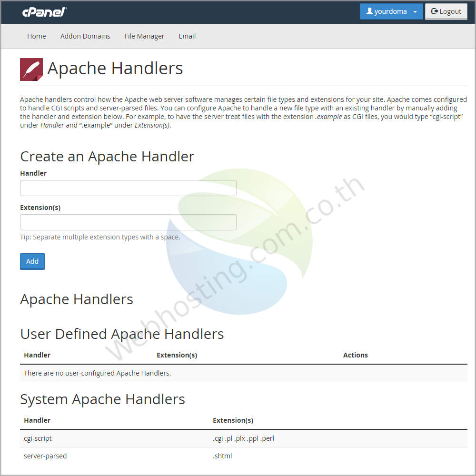Click the .perl extension link
476x476 pixels.
coord(268,438)
